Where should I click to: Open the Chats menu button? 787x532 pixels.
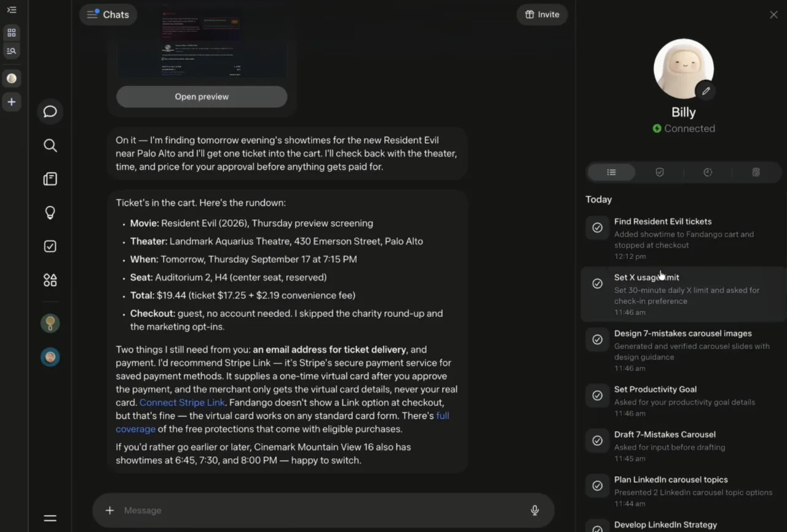tap(108, 15)
